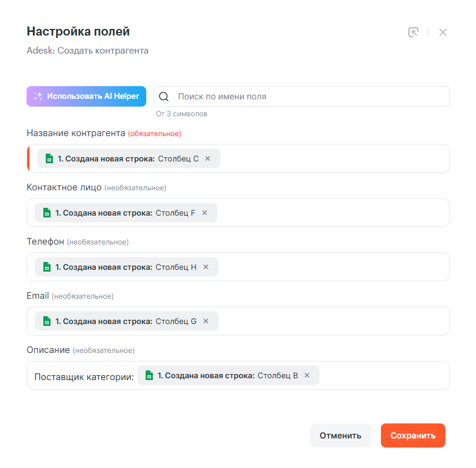
Task: Click Google Sheets icon in Столбец B tag
Action: coord(149,375)
